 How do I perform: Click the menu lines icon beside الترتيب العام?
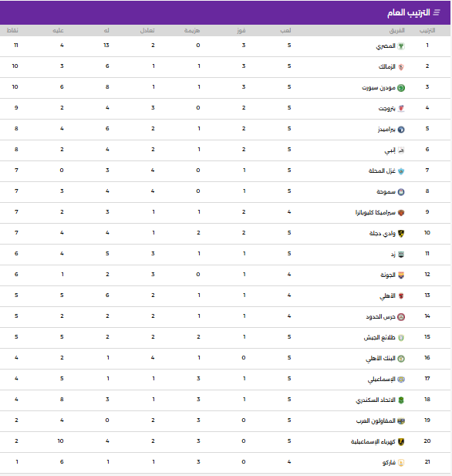click(x=437, y=12)
